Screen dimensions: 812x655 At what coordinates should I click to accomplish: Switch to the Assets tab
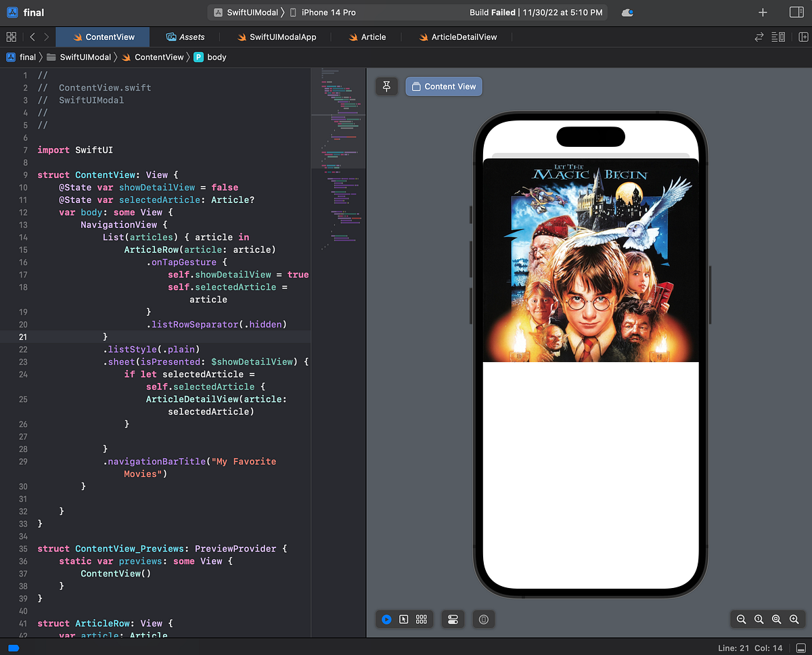tap(185, 37)
